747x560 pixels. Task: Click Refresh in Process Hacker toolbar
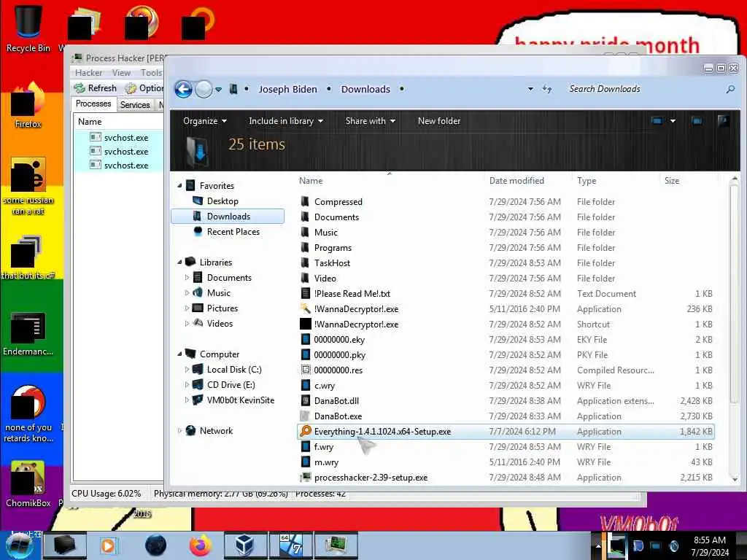pyautogui.click(x=96, y=88)
